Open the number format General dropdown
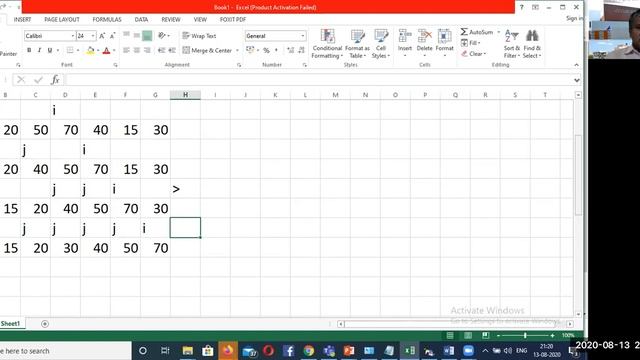This screenshot has width=640, height=360. (302, 36)
